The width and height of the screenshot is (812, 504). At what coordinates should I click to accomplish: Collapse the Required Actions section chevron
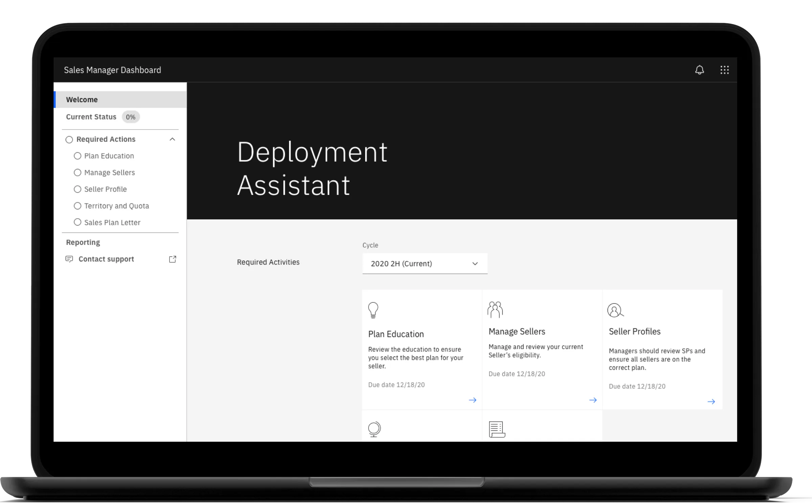pyautogui.click(x=172, y=139)
